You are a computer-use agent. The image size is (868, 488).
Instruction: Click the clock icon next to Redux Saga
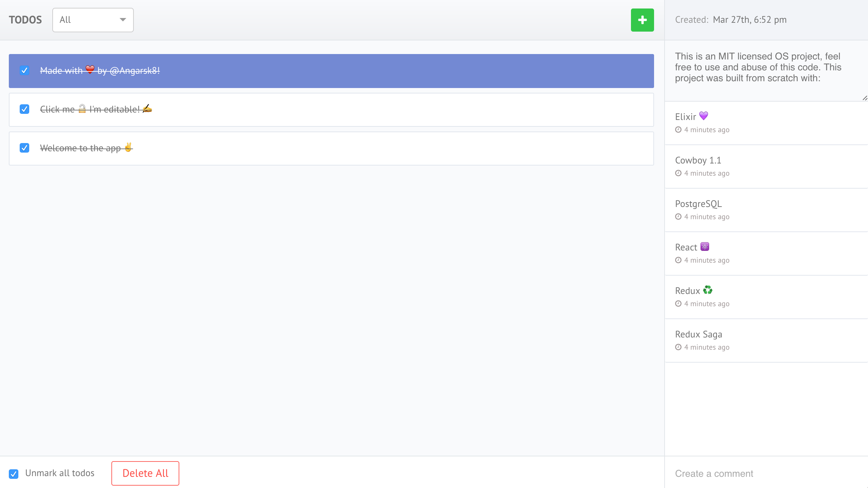click(679, 347)
